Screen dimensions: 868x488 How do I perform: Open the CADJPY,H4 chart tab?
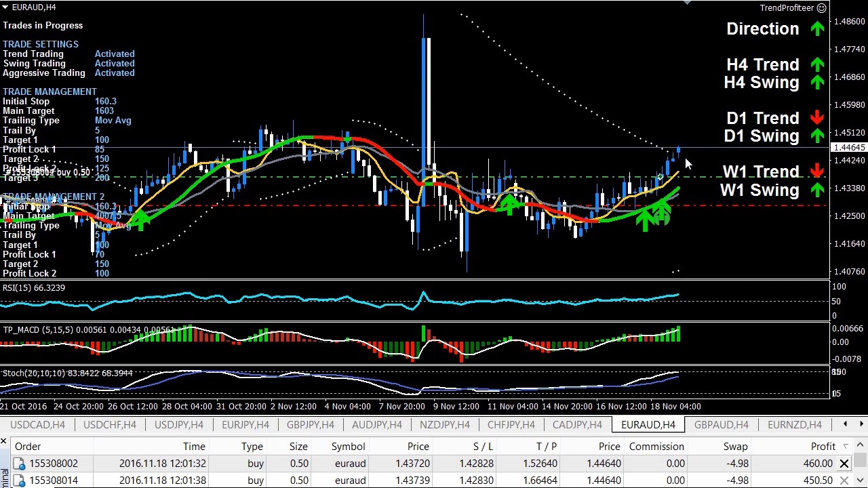[577, 425]
